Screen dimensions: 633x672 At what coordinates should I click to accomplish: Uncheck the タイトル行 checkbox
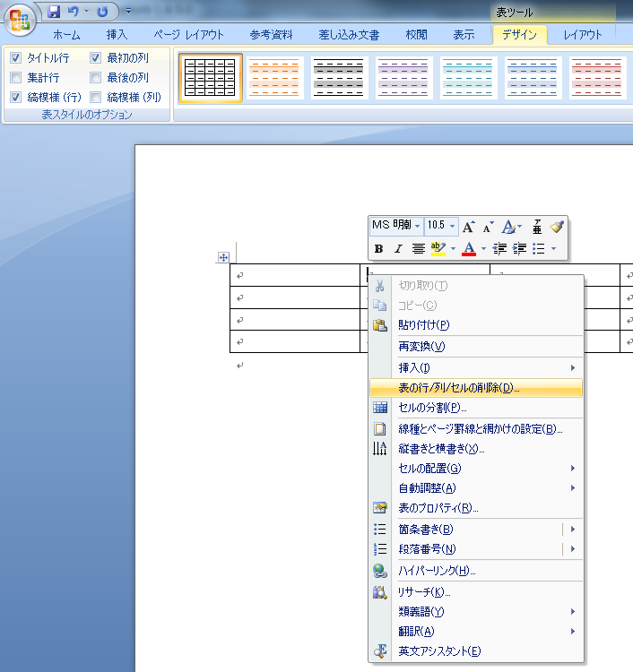pos(16,58)
